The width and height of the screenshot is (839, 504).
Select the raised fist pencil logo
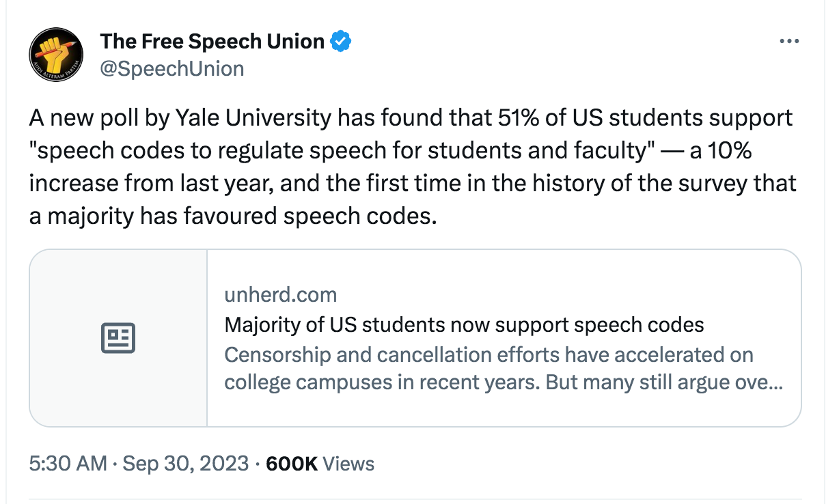[56, 55]
